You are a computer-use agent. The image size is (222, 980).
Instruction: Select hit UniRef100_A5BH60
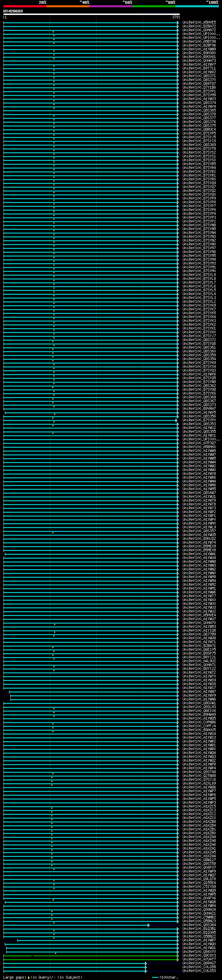coord(199,447)
